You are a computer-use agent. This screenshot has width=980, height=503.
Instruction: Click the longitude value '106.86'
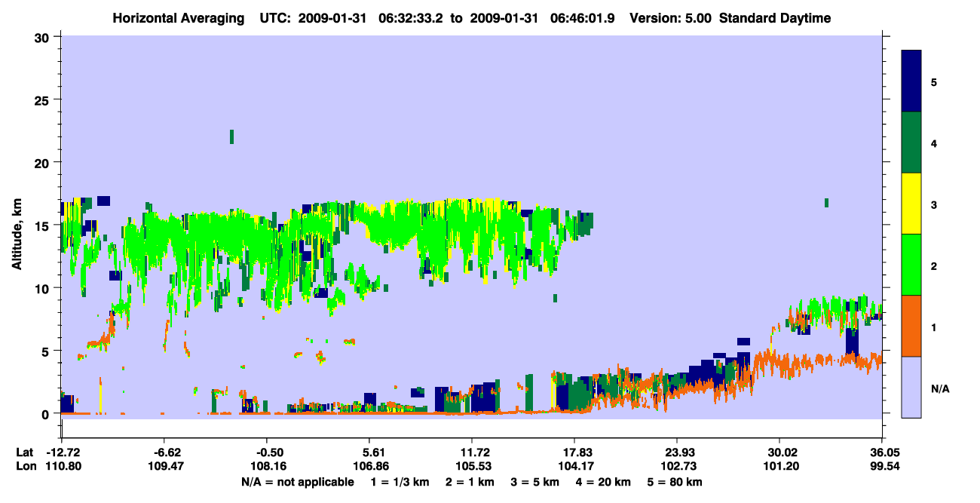click(369, 466)
